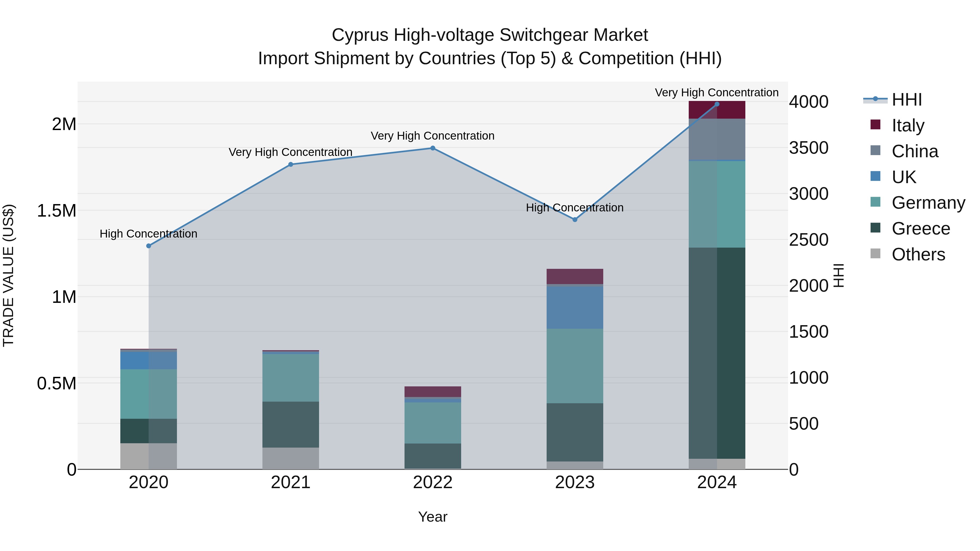Select the Italy segment in 2022 bar

pyautogui.click(x=433, y=392)
